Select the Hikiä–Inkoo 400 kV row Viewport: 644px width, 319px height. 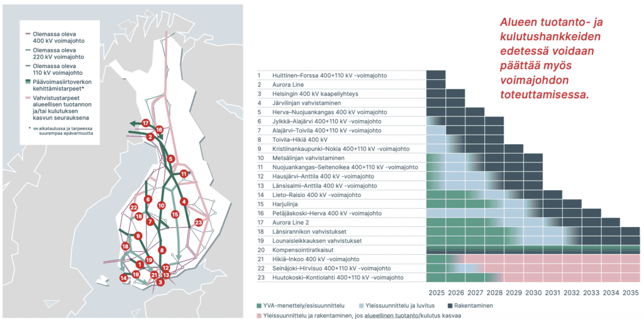pos(316,259)
